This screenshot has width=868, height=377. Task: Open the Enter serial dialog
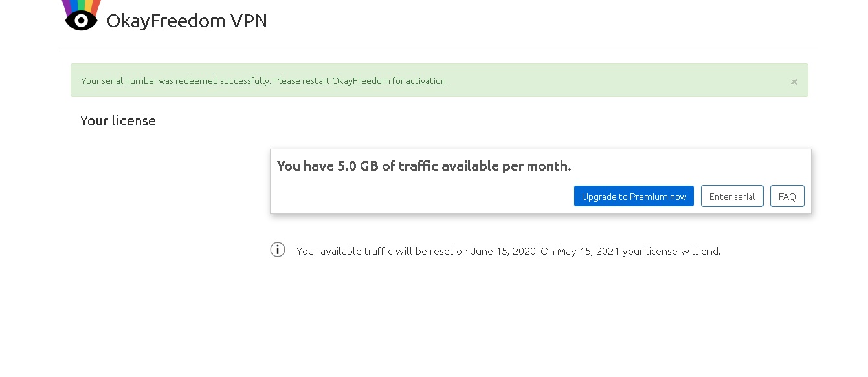732,197
